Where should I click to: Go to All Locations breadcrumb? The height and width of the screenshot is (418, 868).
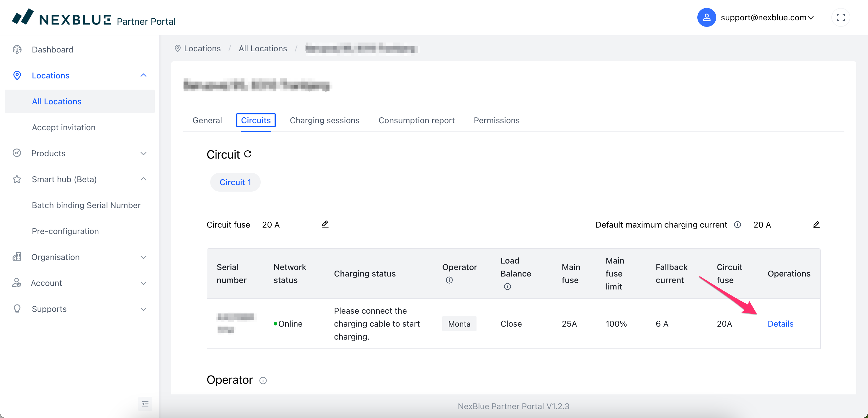(x=262, y=48)
